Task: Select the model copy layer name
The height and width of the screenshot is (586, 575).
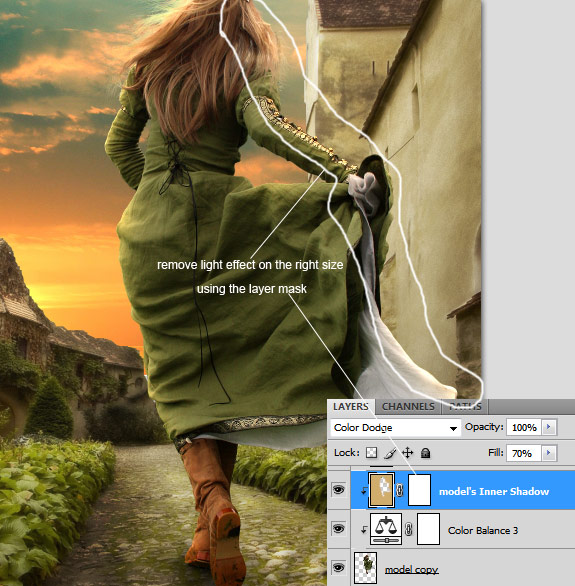Action: 411,570
